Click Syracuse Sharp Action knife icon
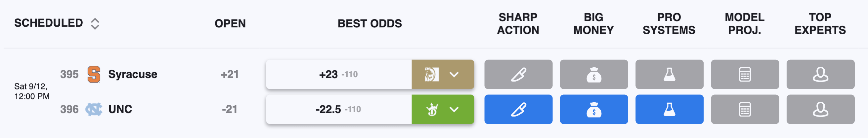 click(518, 74)
